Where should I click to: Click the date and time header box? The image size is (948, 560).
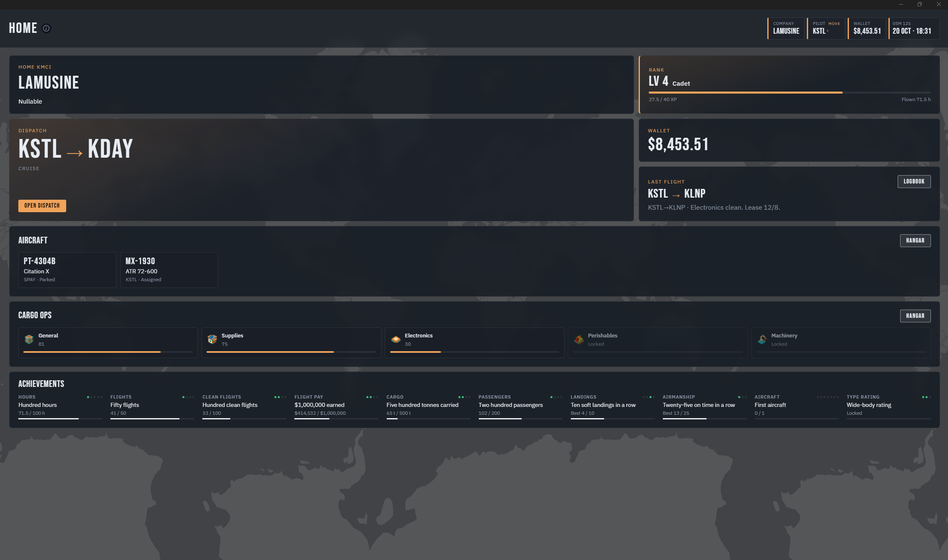coord(914,28)
